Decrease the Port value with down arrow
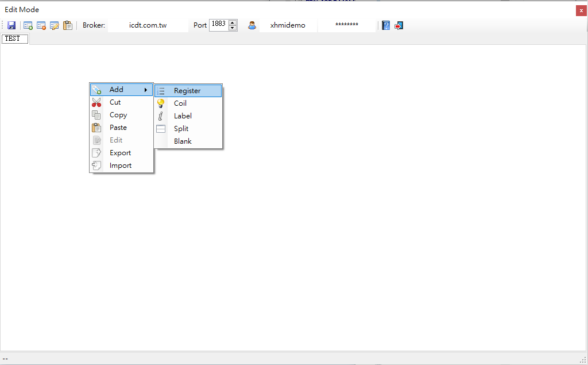588x365 pixels. click(233, 28)
